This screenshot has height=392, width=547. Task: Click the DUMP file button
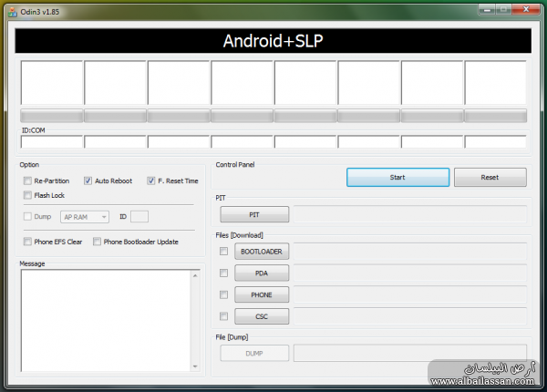click(x=254, y=354)
